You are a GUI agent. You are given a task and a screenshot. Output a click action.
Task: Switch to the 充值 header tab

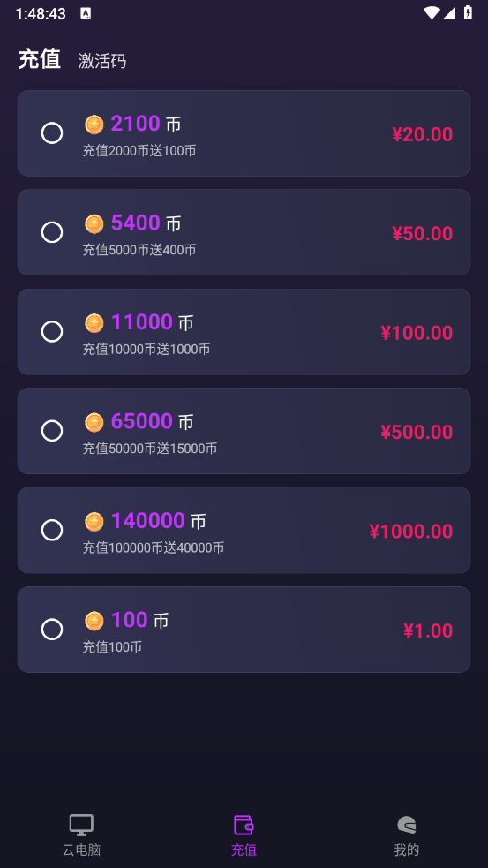click(40, 59)
